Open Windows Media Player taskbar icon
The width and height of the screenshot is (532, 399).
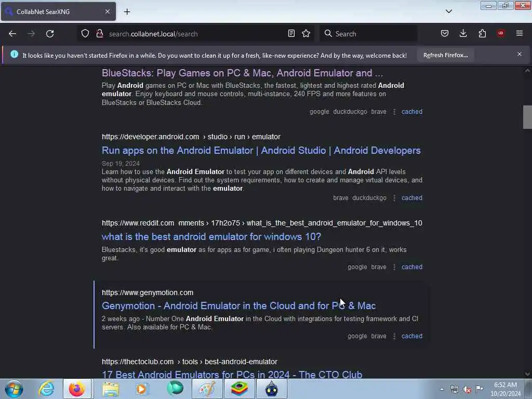click(x=142, y=389)
